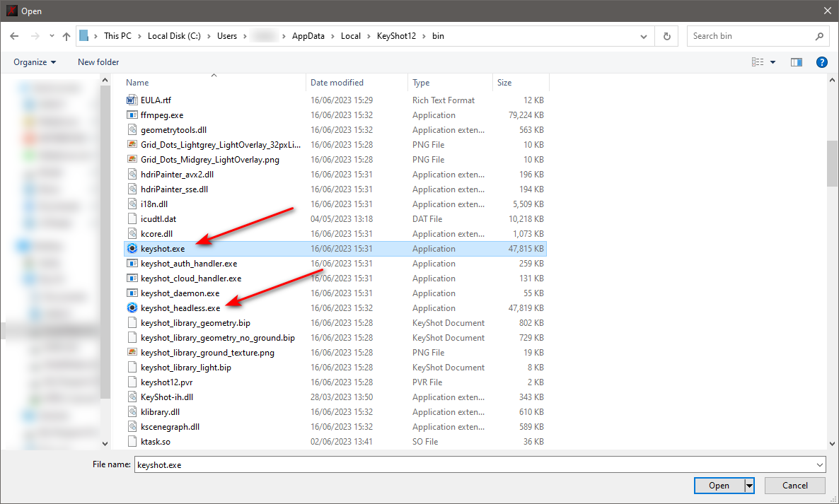Click the Back navigation arrow
Viewport: 839px width, 504px height.
coord(14,36)
